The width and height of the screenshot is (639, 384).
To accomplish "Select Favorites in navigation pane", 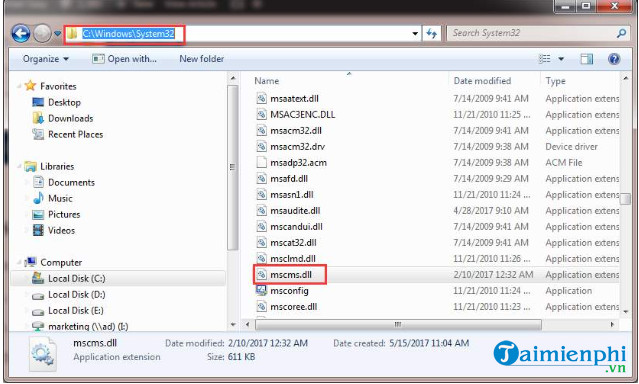I will click(x=58, y=86).
